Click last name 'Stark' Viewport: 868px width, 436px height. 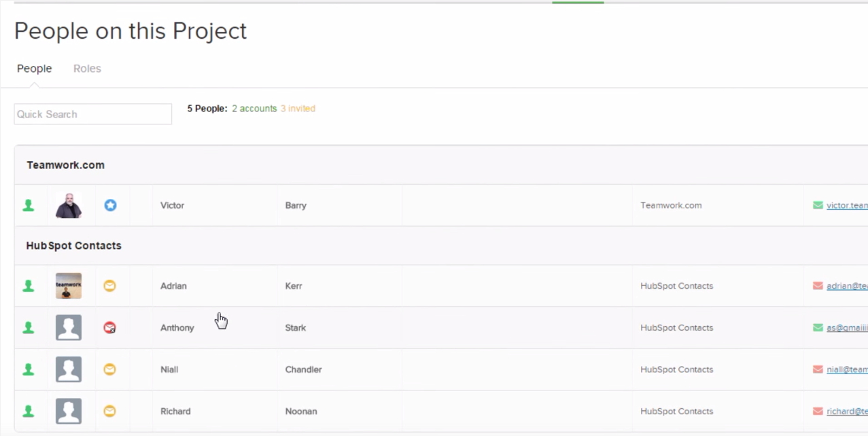click(x=296, y=327)
